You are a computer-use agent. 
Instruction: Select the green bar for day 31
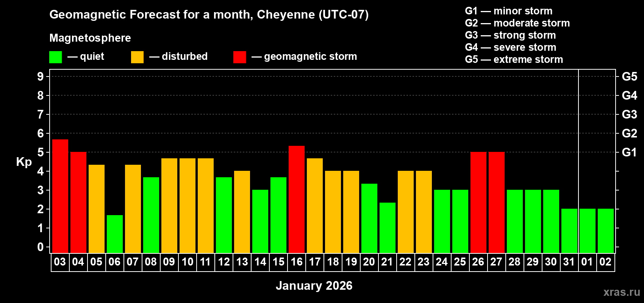tap(569, 231)
